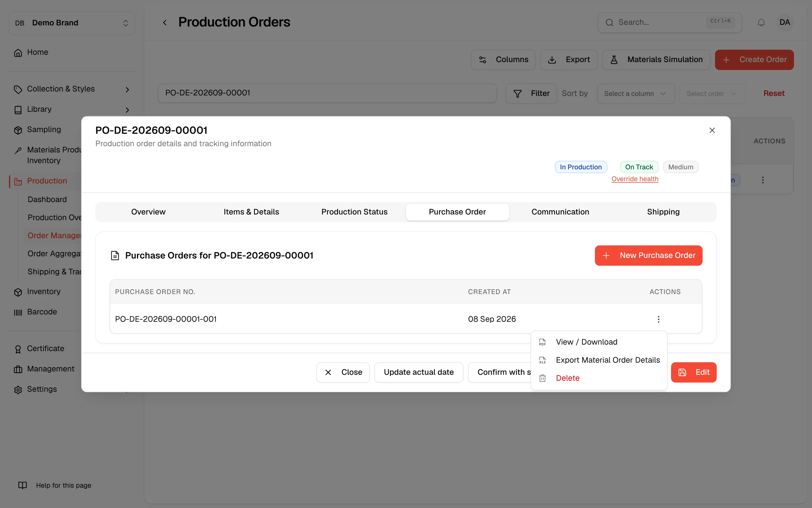Click the Production factory icon
Viewport: 812px width, 508px height.
pyautogui.click(x=18, y=181)
